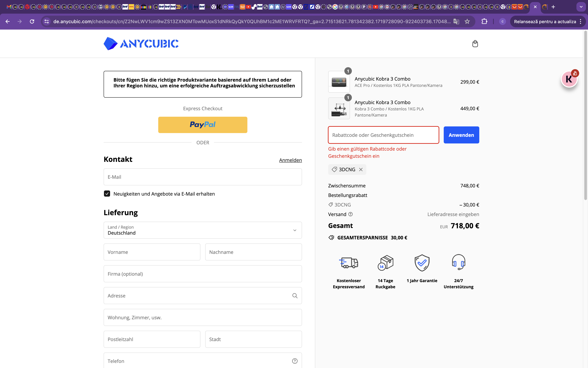
Task: Click the Lieferadresse eingeben text
Action: pyautogui.click(x=453, y=214)
